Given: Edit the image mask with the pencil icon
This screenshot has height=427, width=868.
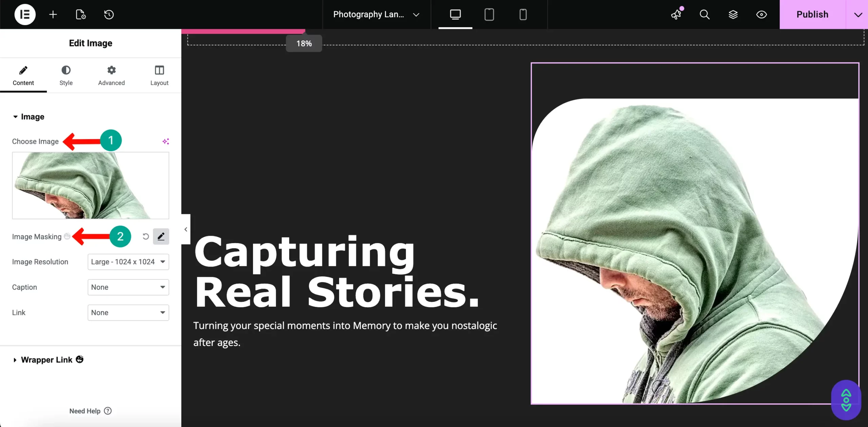Looking at the screenshot, I should click(161, 236).
